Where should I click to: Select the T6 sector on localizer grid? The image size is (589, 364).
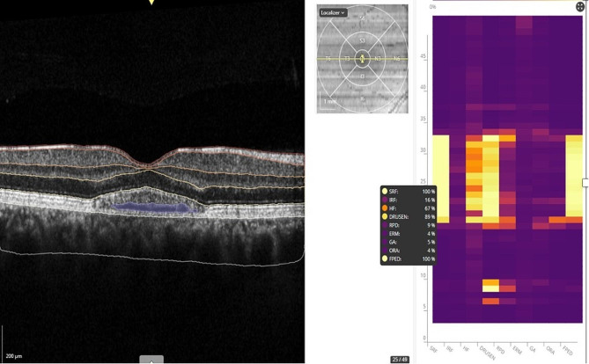coord(328,59)
